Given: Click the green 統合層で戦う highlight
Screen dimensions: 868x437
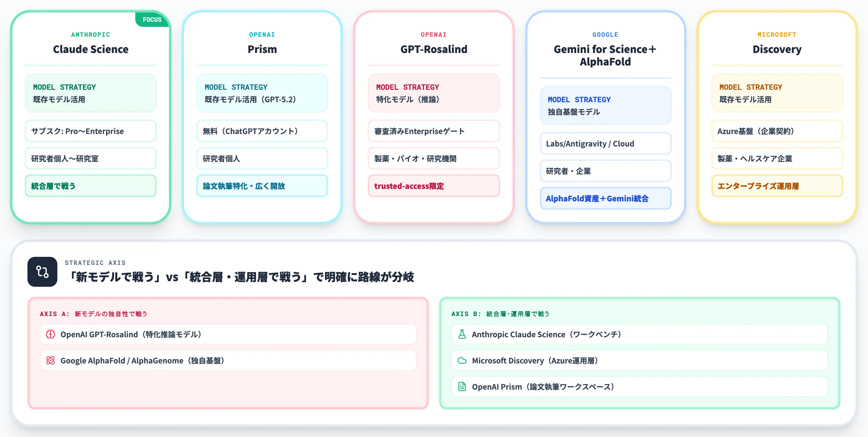Looking at the screenshot, I should point(91,186).
